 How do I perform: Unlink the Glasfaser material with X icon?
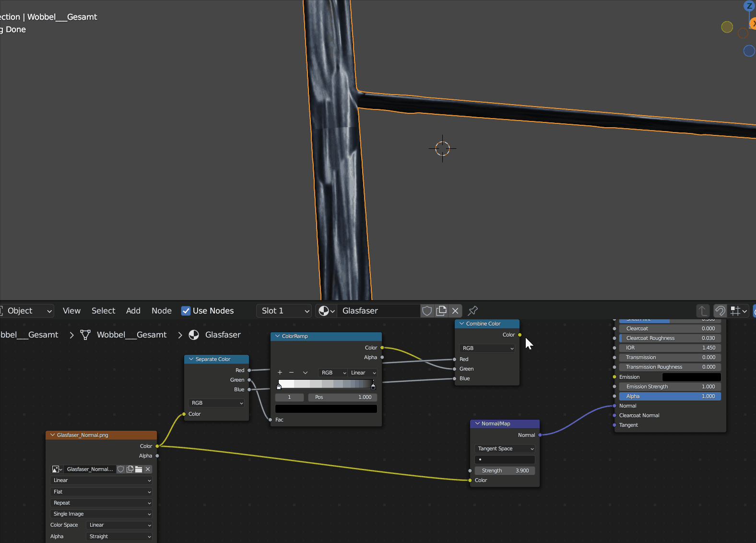455,311
